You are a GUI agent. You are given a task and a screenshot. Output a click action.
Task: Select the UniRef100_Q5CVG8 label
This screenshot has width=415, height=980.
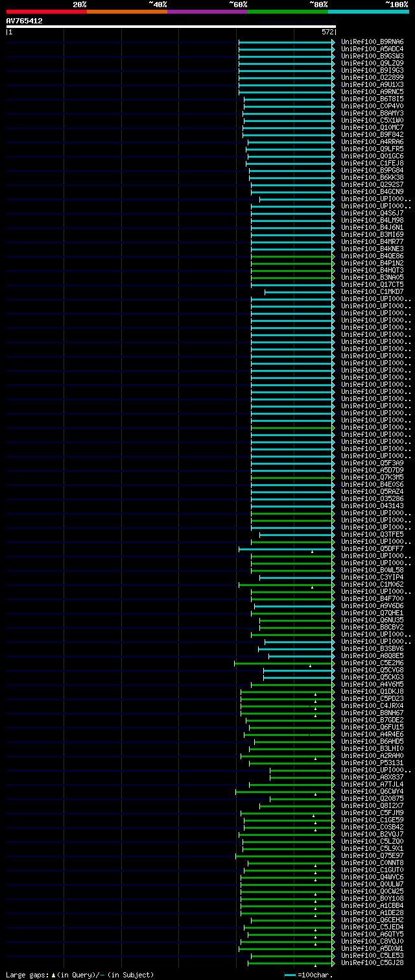372,670
